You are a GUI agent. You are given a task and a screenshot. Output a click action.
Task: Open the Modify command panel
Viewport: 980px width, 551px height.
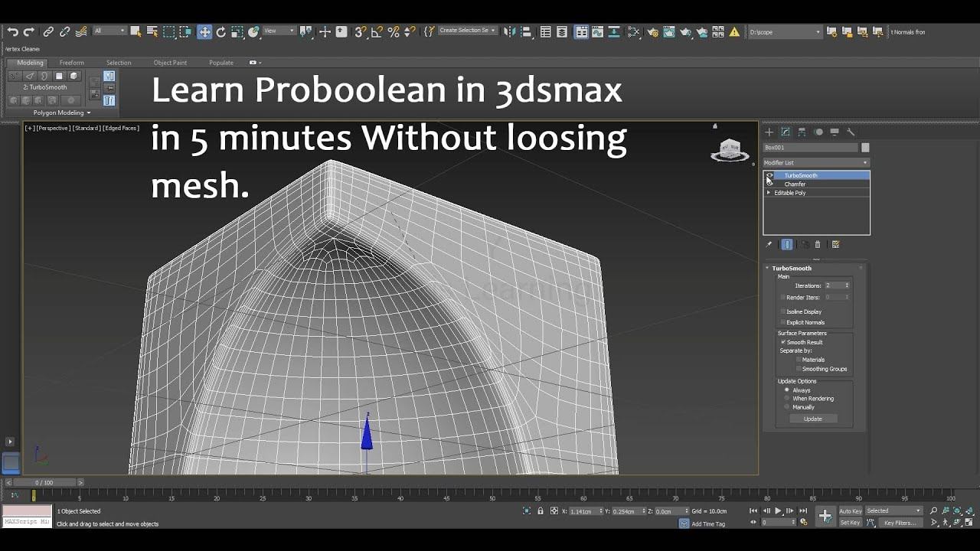786,132
